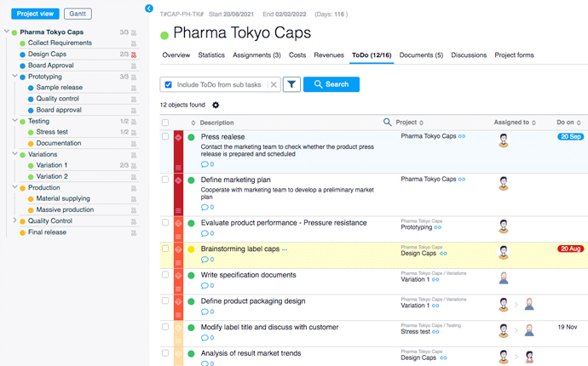Click the priority icon on Define marketing plan row
This screenshot has height=366, width=588.
(x=178, y=180)
